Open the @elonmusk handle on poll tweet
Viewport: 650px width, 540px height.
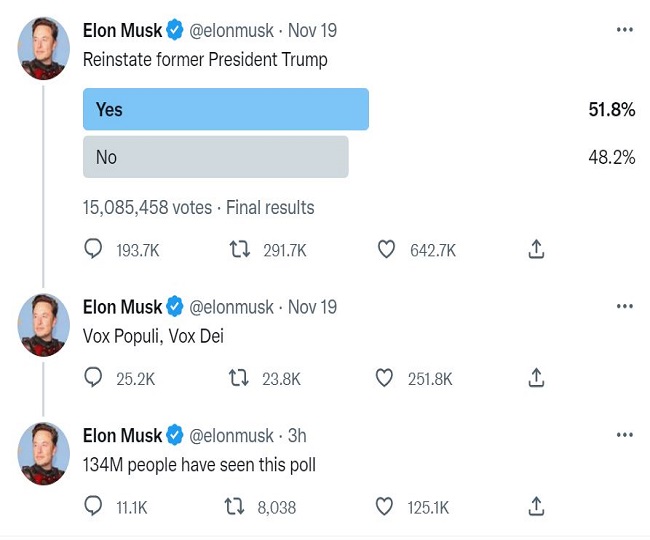click(231, 30)
